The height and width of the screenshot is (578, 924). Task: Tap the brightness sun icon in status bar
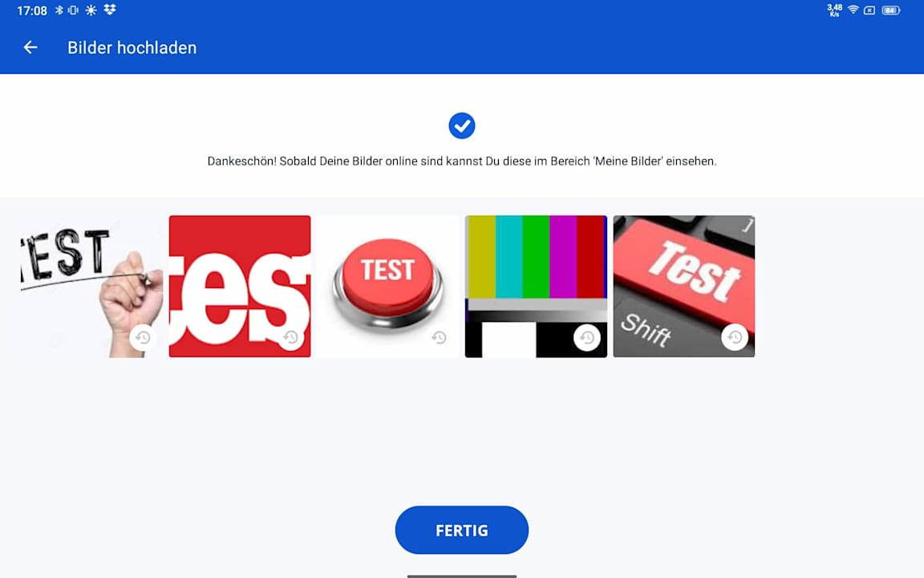point(91,10)
